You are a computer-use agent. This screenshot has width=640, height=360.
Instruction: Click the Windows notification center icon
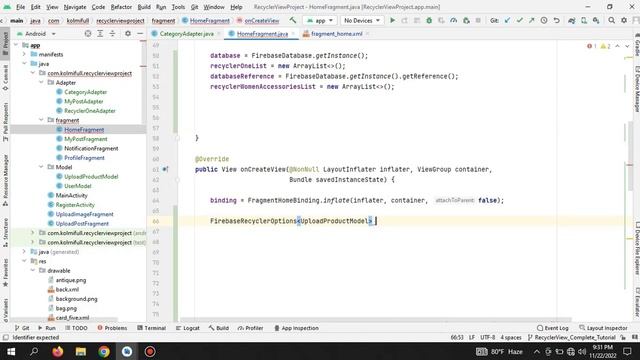coord(627,351)
